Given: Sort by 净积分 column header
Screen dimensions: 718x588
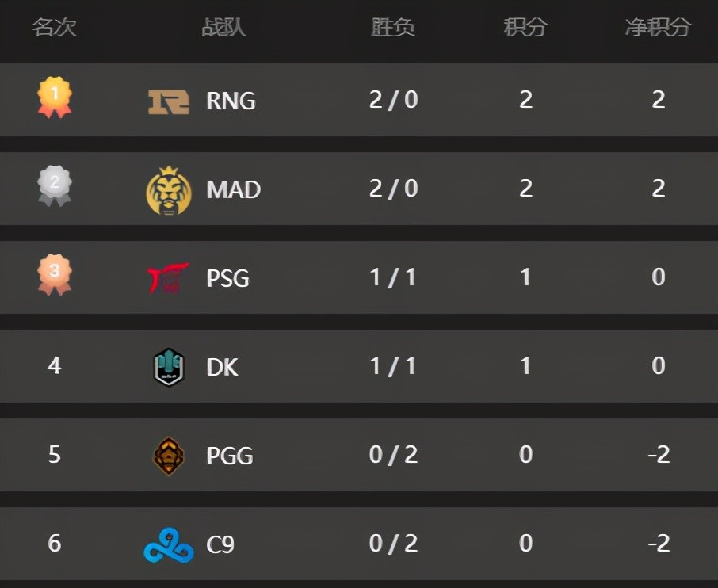Looking at the screenshot, I should point(658,28).
